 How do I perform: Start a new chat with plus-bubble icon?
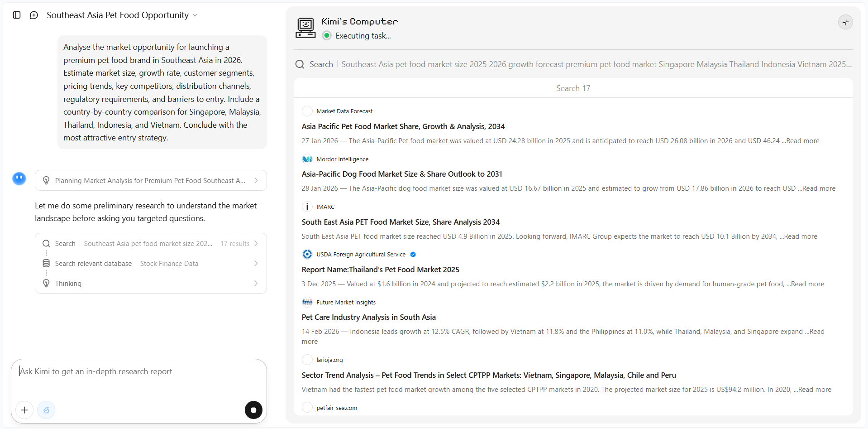[x=34, y=15]
